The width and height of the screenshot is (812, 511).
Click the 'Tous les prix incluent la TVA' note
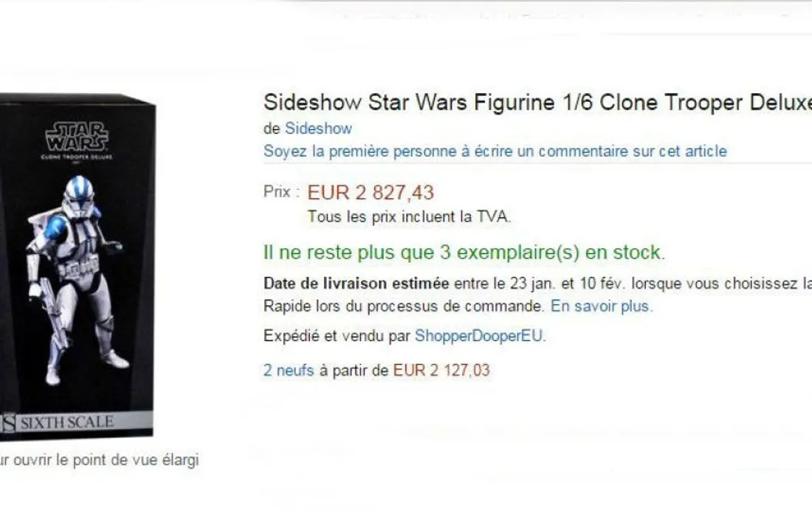409,216
